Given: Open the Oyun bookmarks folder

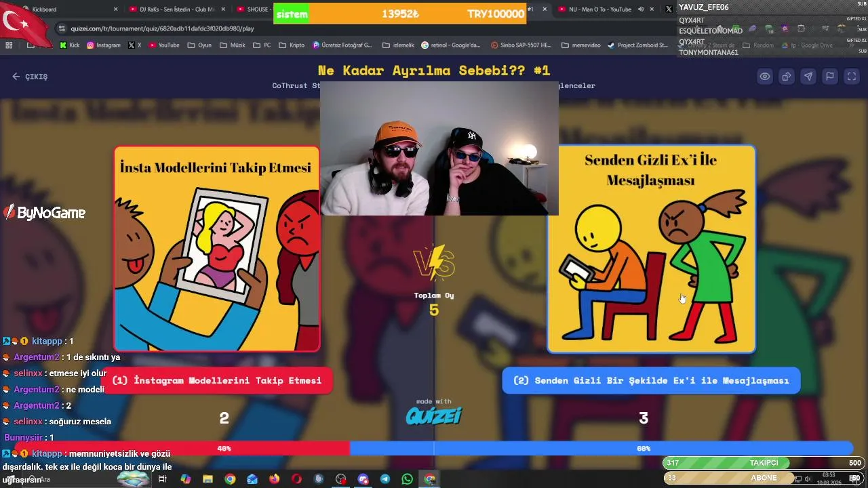Looking at the screenshot, I should click(199, 45).
